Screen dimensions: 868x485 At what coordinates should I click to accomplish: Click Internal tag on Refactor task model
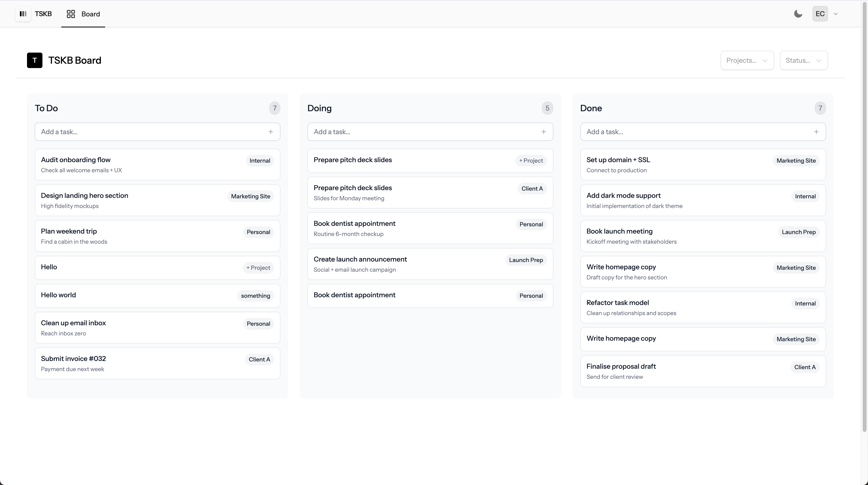coord(805,304)
